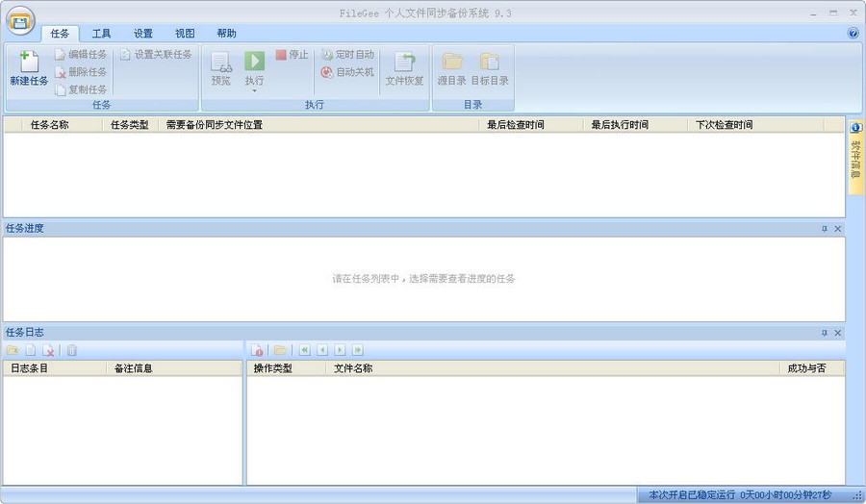Create a new task with 新建任务

coord(29,68)
